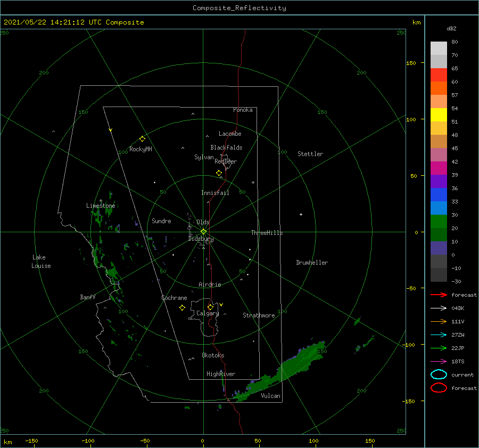Click the white plus marker west of Drumheller
Viewport: 479px width, 448px height.
pos(301,214)
